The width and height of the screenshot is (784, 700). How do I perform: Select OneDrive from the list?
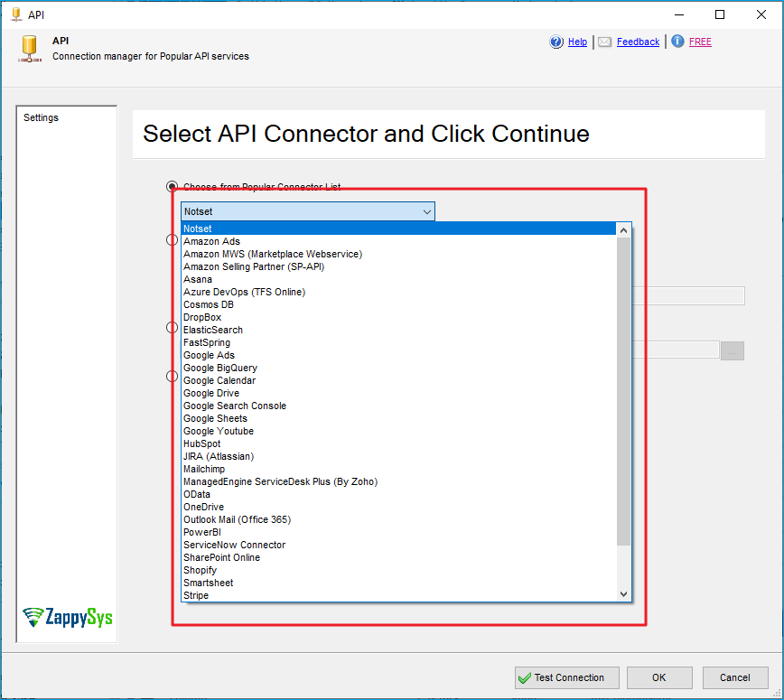[398, 507]
